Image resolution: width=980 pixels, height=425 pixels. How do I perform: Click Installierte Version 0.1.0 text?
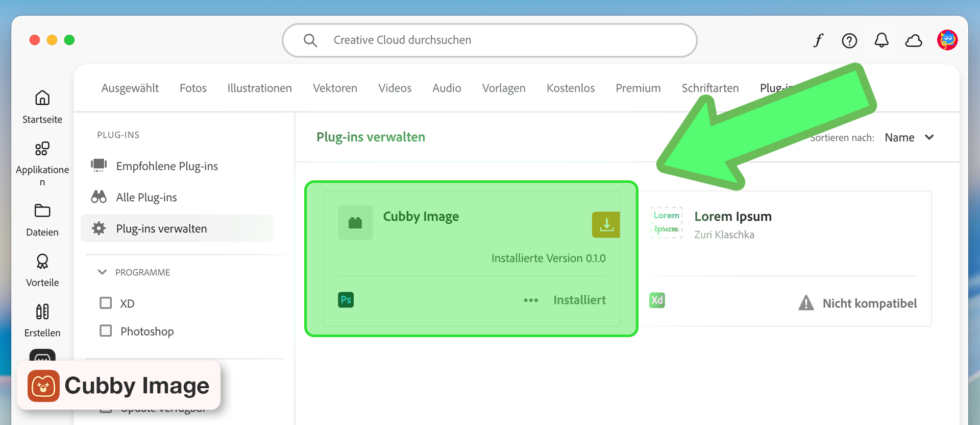548,258
